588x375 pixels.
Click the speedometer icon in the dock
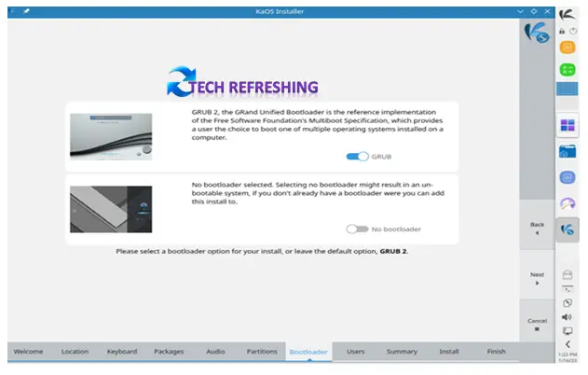click(567, 203)
